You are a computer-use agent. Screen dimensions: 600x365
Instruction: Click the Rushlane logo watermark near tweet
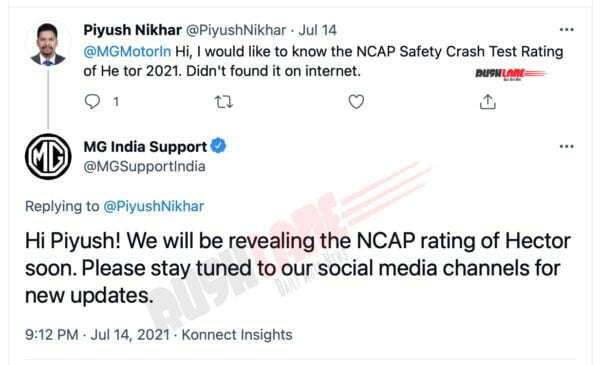click(x=511, y=73)
